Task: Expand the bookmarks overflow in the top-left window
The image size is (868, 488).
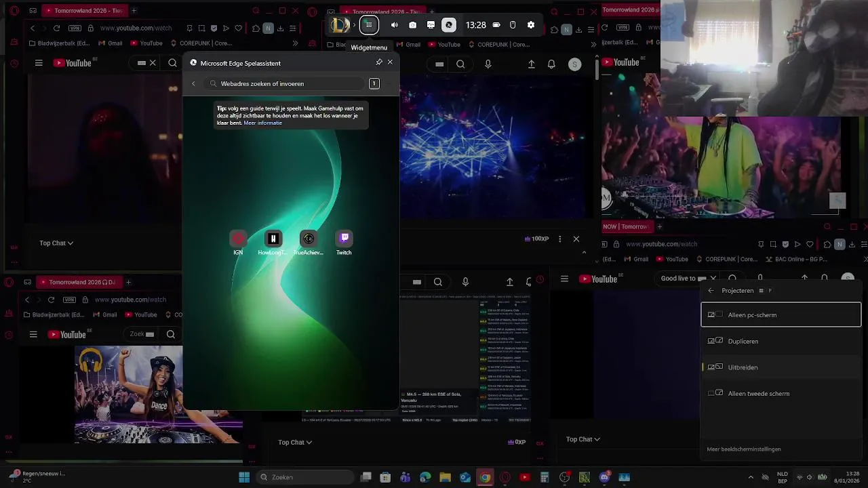Action: (x=295, y=43)
